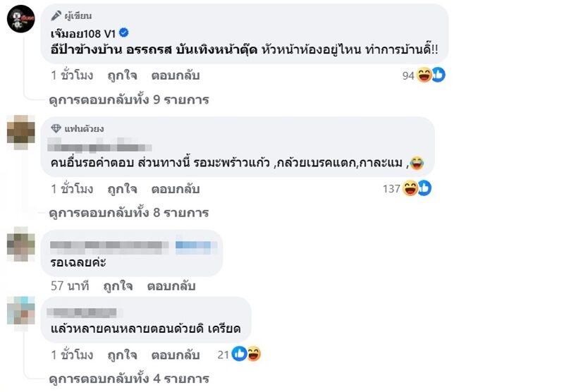Click the 57 นาที timestamp
The image size is (564, 392).
tap(70, 286)
